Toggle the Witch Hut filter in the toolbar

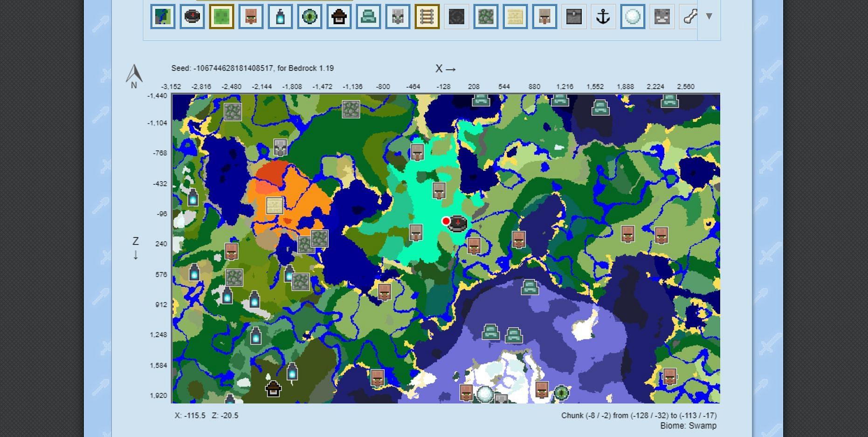(x=339, y=17)
